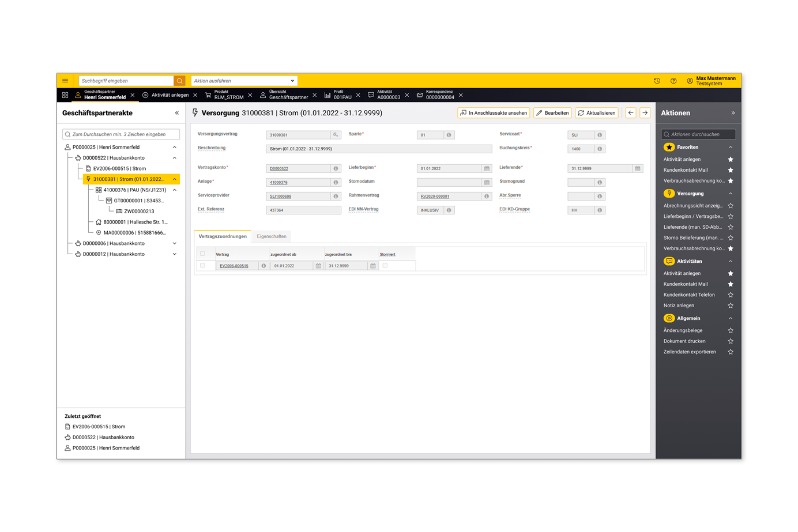Click the key icon beside Versorgungsvertrag 31000381
Image resolution: width=798 pixels, height=532 pixels.
(x=336, y=135)
